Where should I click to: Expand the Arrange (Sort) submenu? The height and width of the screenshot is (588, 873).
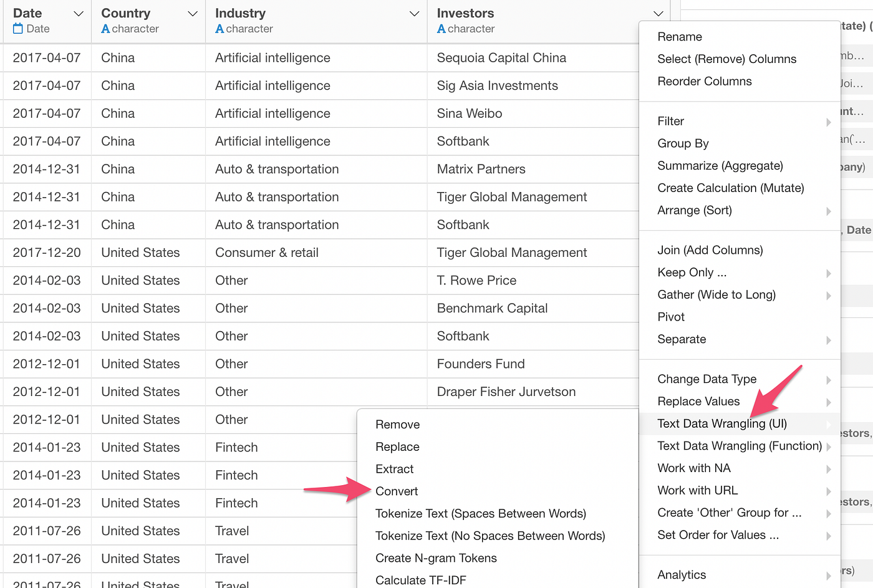click(694, 210)
